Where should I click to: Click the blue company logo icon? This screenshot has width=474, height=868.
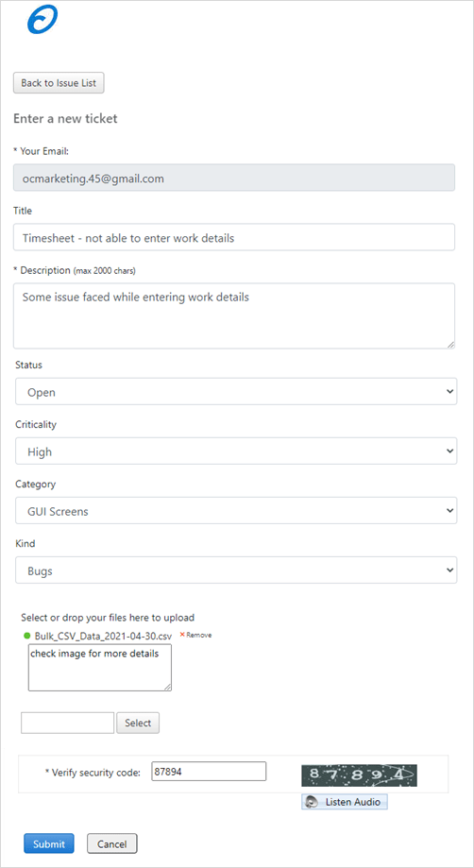[x=42, y=21]
